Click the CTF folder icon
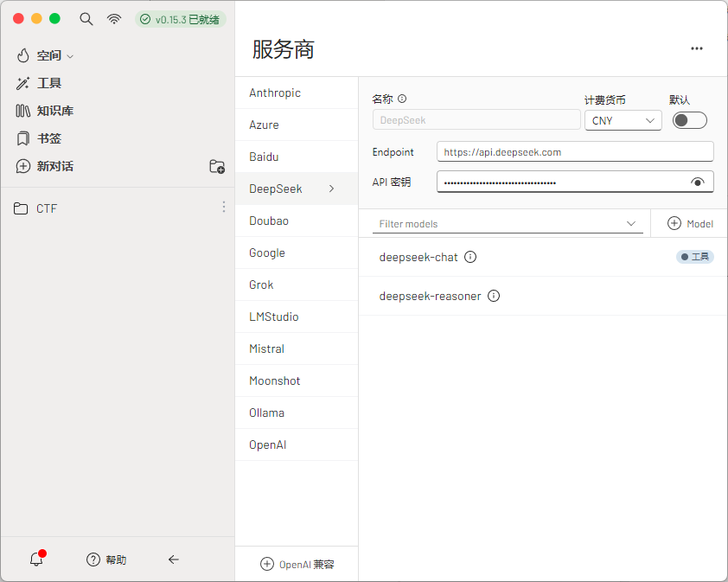 coord(21,208)
